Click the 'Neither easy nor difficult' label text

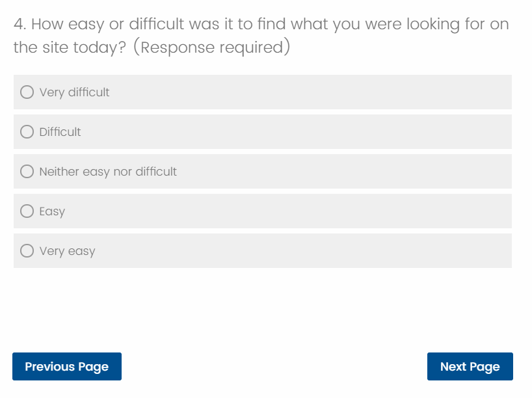(108, 172)
